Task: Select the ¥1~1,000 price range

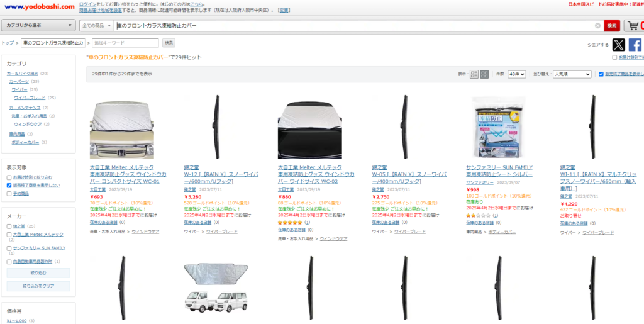Action: (x=16, y=321)
